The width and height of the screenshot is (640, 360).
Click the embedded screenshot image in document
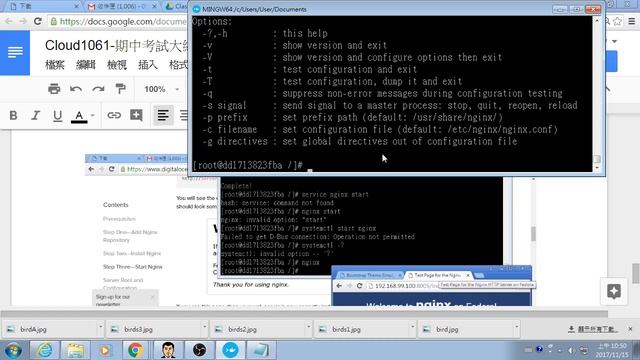309,231
